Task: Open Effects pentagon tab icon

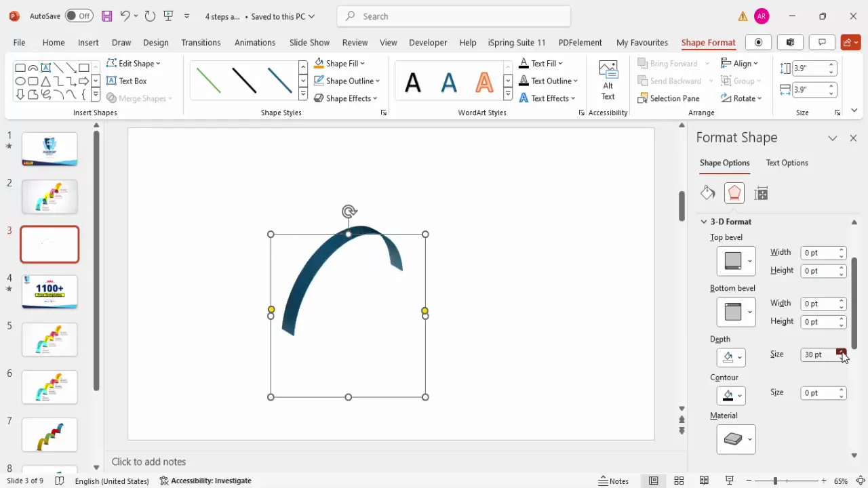Action: (x=734, y=193)
